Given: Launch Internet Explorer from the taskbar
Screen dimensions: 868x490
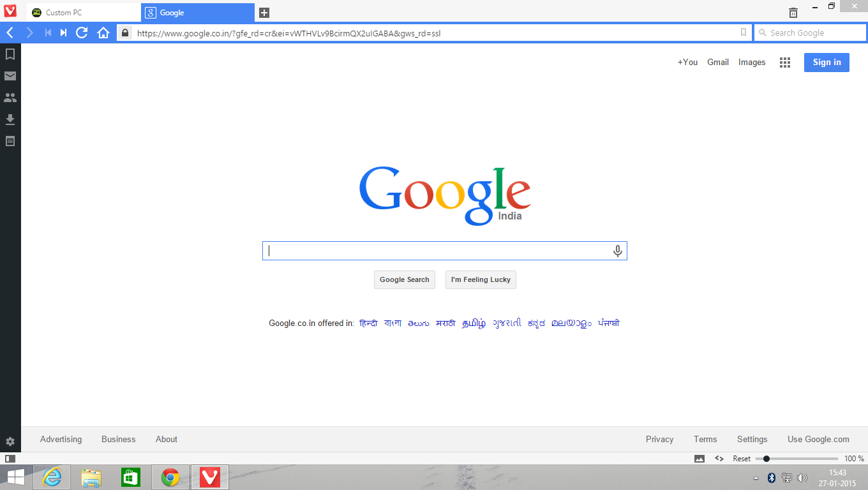Looking at the screenshot, I should pyautogui.click(x=52, y=477).
